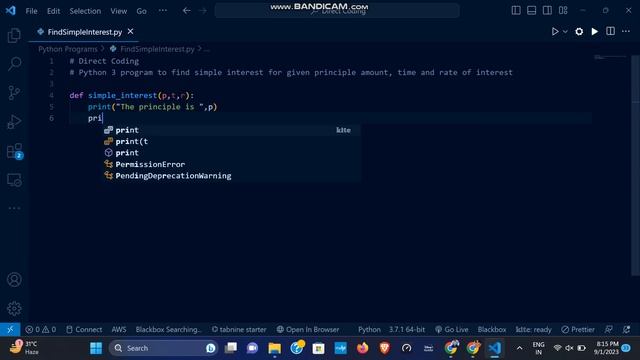This screenshot has height=360, width=640.
Task: Open the Remote Explorer view
Action: tap(14, 180)
